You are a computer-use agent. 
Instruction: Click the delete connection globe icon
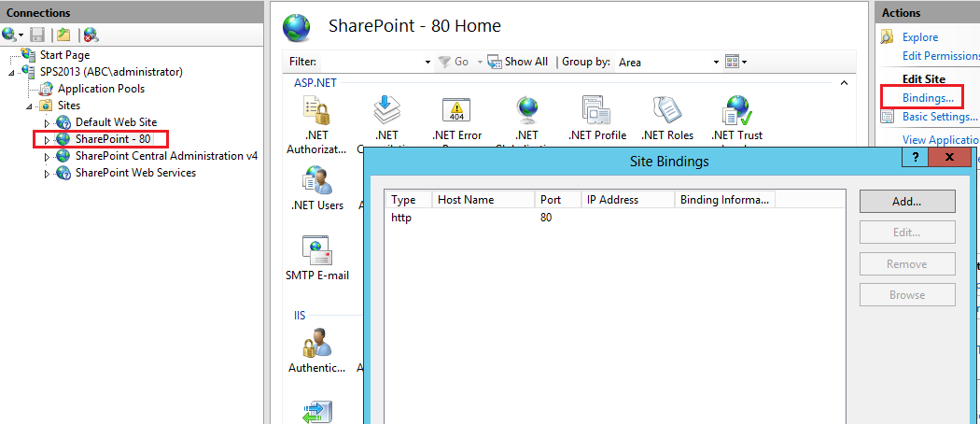(x=91, y=34)
